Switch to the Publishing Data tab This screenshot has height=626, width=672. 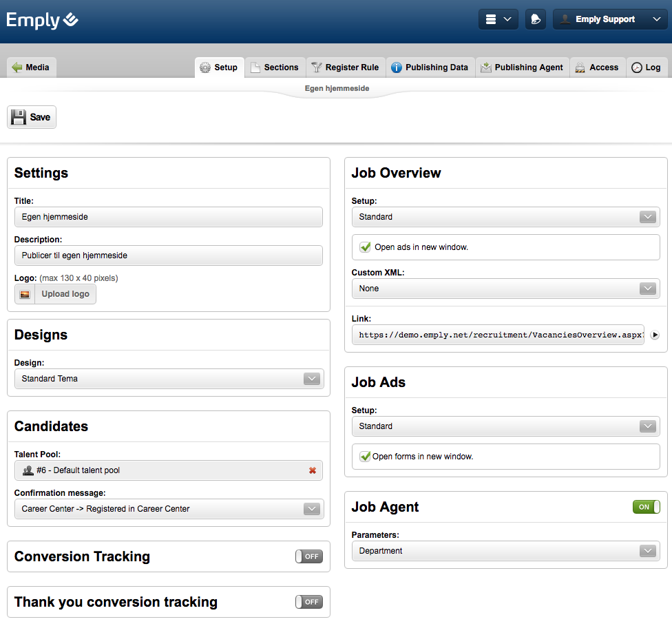(x=430, y=67)
